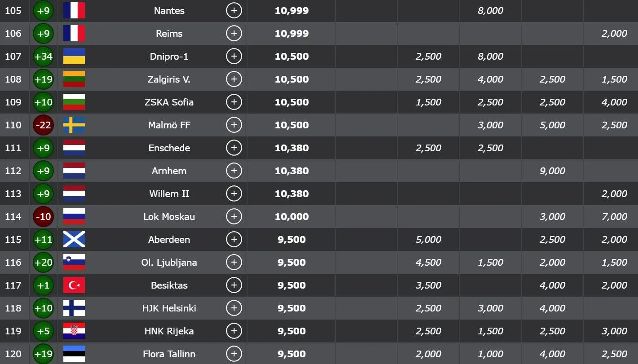Expand the Reims row plus icon

point(234,33)
